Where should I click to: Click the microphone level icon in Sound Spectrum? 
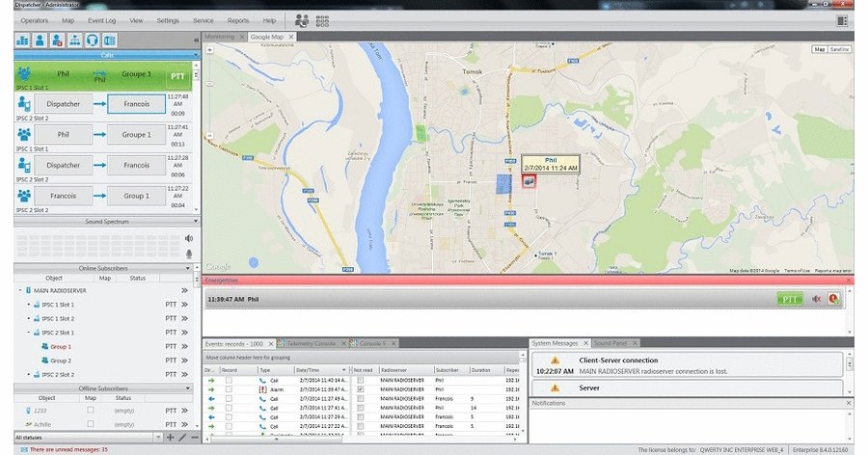coord(189,254)
